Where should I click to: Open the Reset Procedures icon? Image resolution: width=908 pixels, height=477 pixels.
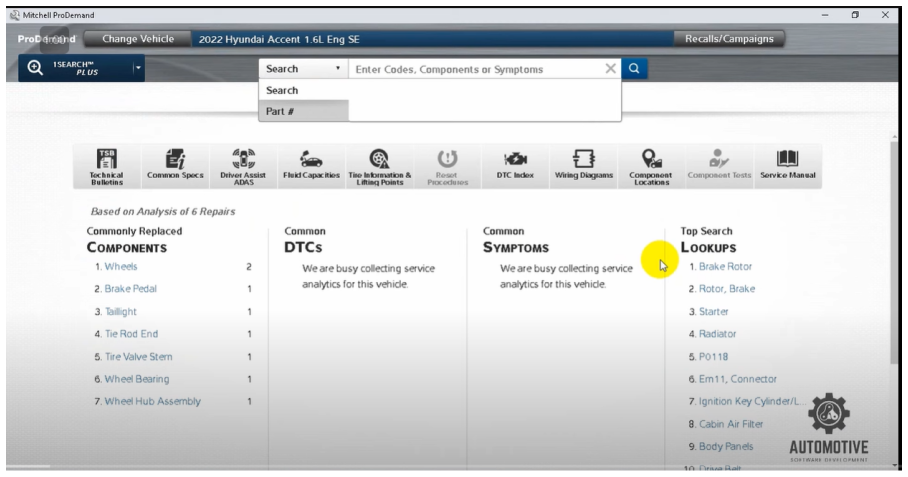tap(448, 166)
